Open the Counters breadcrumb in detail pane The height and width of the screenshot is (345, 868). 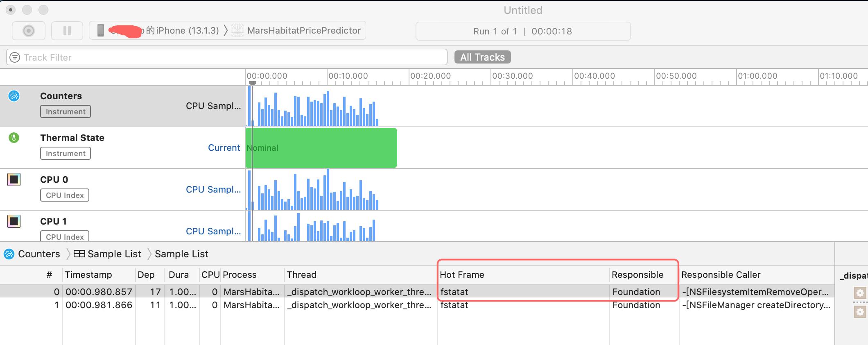pos(32,254)
